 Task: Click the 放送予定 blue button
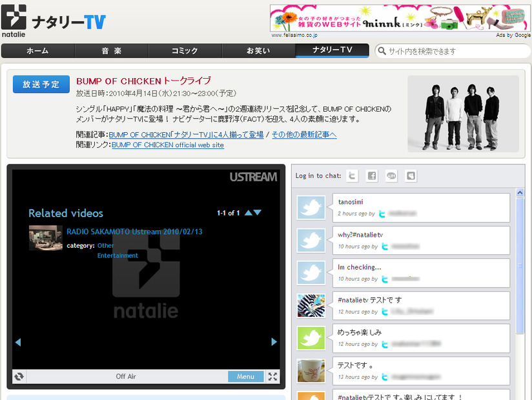[x=41, y=84]
